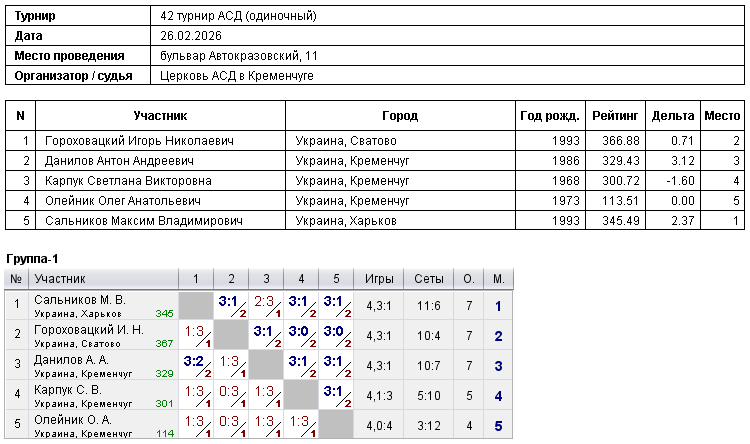Click 'Гороховацкий И. Н.' in group table
This screenshot has width=750, height=444.
point(88,330)
